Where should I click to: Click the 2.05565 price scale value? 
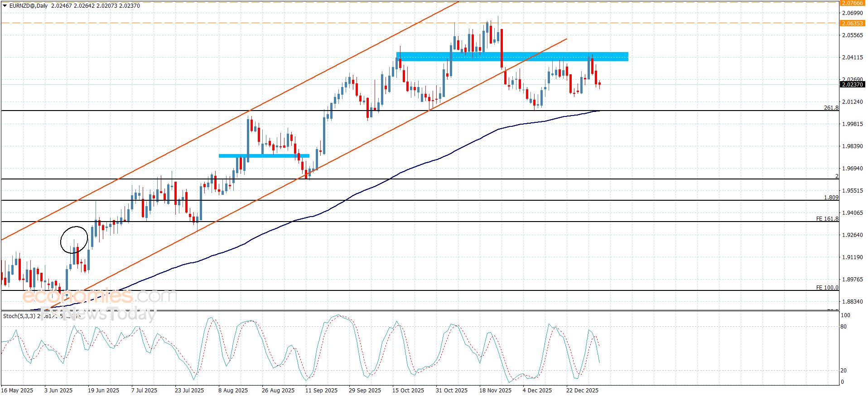(852, 35)
